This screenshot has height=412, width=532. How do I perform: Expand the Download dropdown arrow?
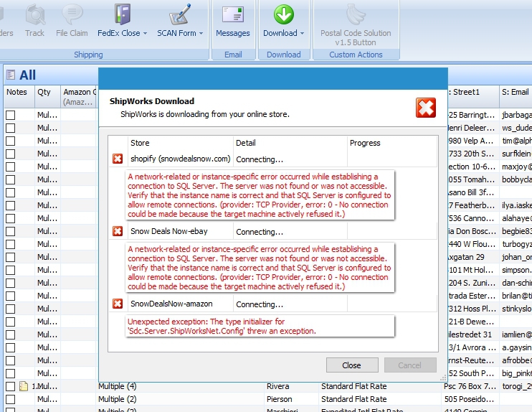[302, 33]
